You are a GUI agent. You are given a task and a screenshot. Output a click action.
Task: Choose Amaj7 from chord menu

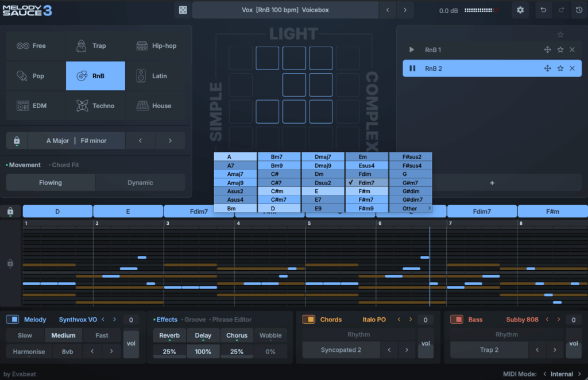click(x=235, y=174)
